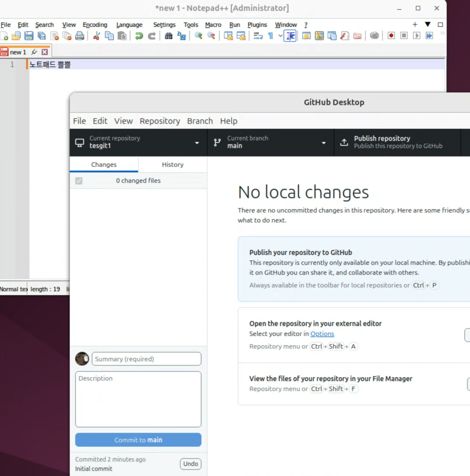
Task: Click the Undo button for Initial commit
Action: tap(190, 463)
